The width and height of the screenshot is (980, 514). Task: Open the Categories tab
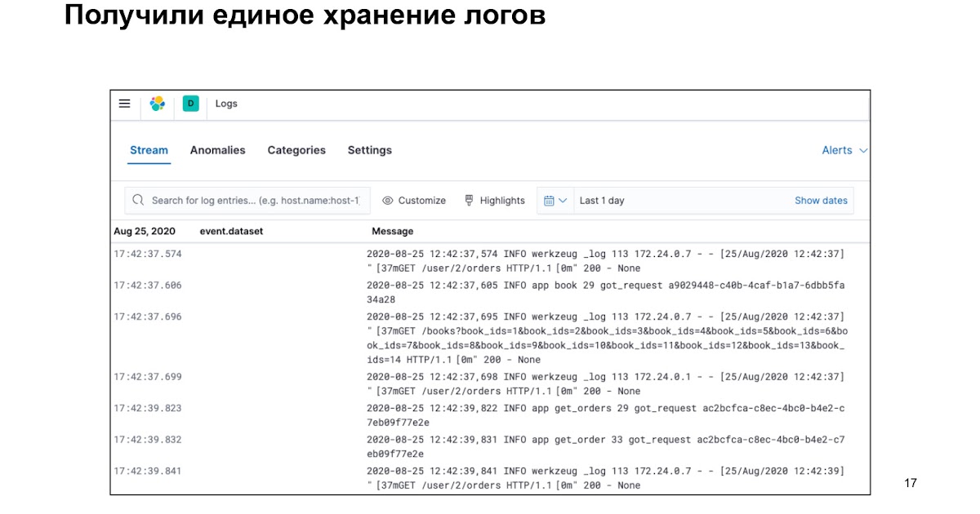(x=296, y=150)
